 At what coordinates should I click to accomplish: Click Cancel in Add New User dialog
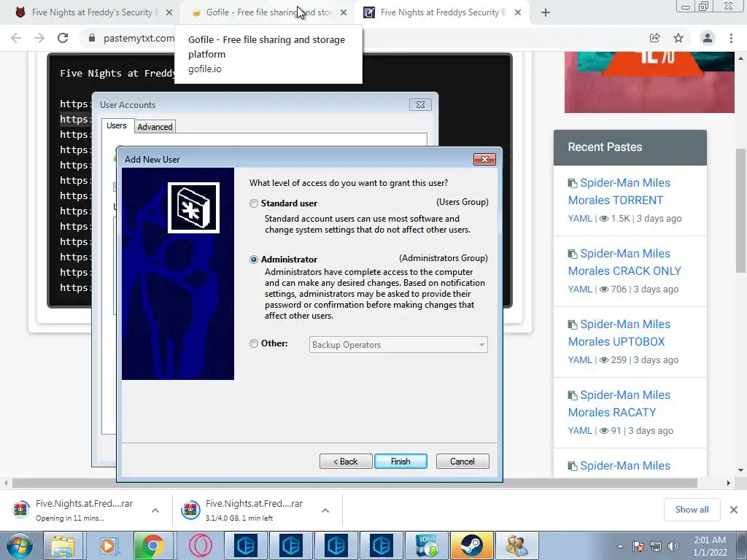coord(462,462)
